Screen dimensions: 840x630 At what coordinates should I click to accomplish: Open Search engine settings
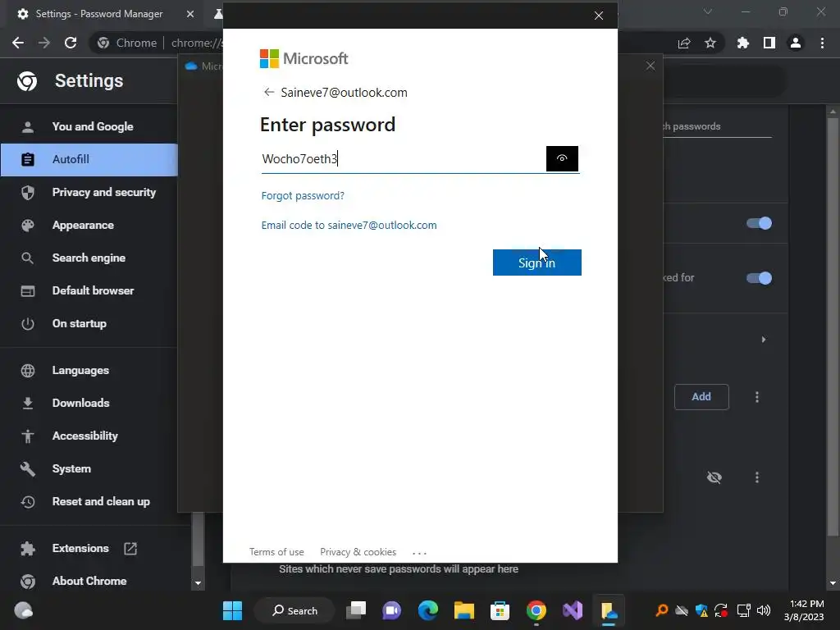(89, 258)
